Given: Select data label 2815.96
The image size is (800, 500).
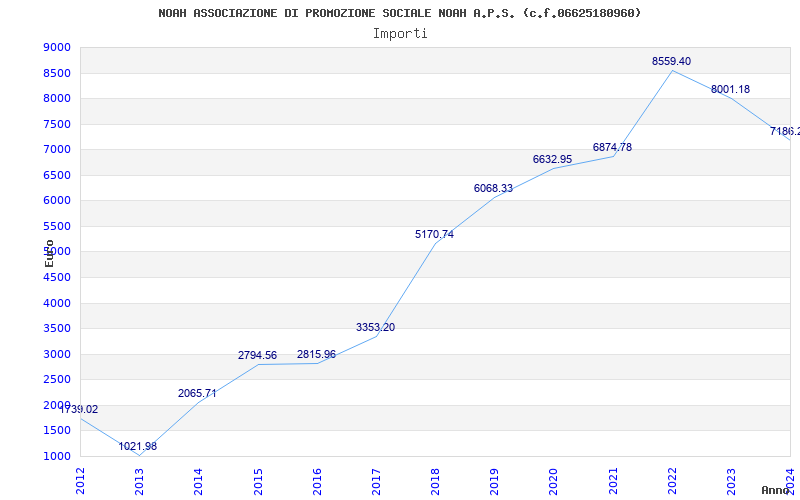Looking at the screenshot, I should [x=316, y=354].
